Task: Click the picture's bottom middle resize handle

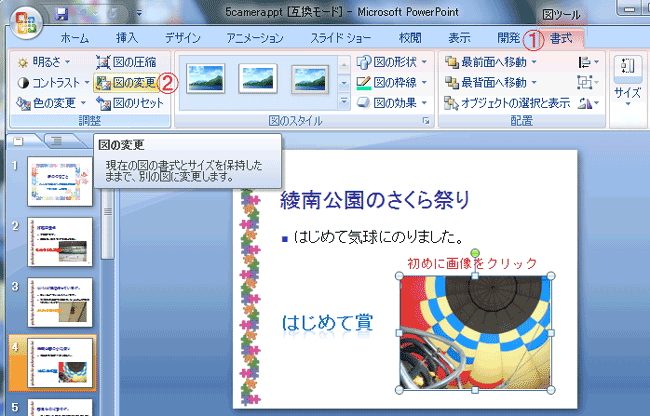Action: [x=475, y=390]
